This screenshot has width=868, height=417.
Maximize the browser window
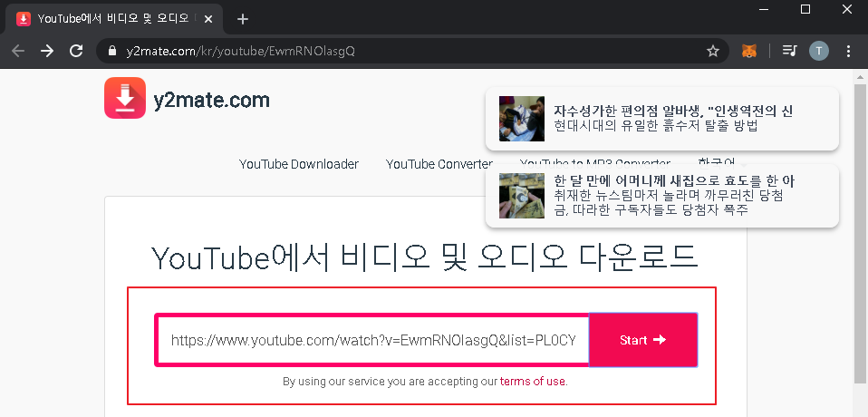pyautogui.click(x=805, y=9)
